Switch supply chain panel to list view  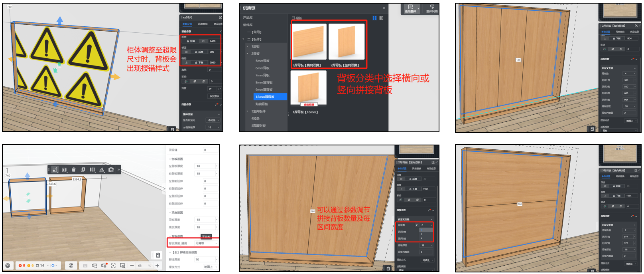tap(381, 18)
